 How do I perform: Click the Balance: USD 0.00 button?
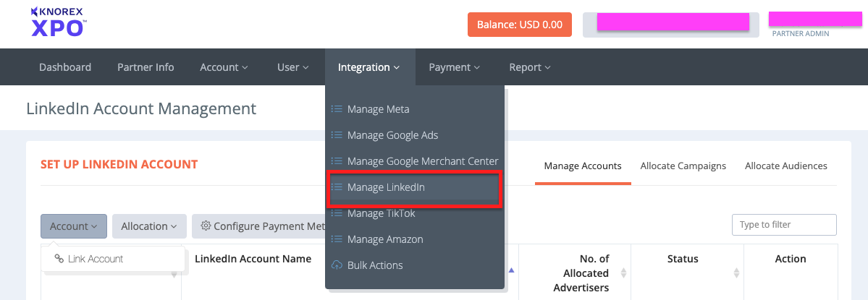(519, 25)
